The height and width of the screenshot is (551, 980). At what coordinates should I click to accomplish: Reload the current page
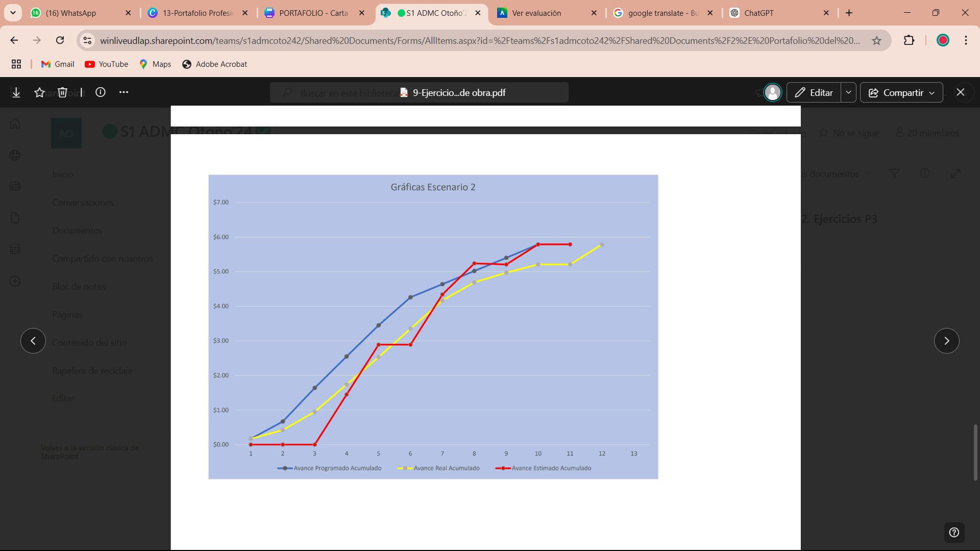pyautogui.click(x=60, y=40)
